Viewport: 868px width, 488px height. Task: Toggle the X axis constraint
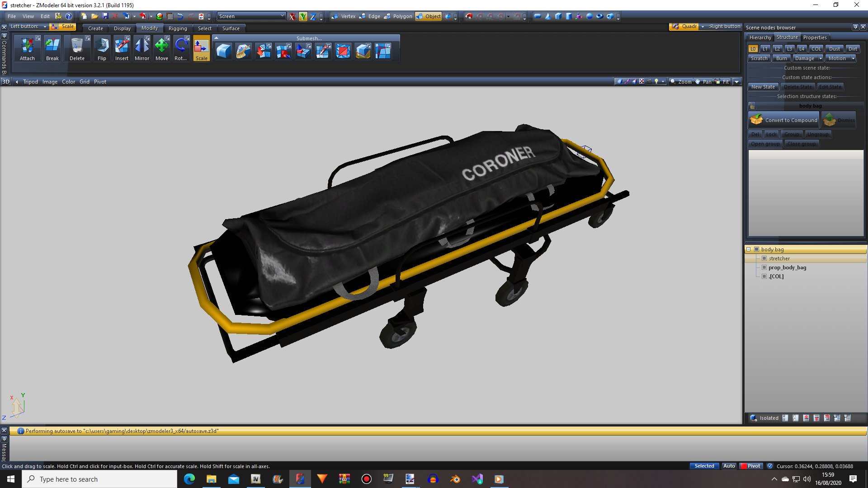292,17
